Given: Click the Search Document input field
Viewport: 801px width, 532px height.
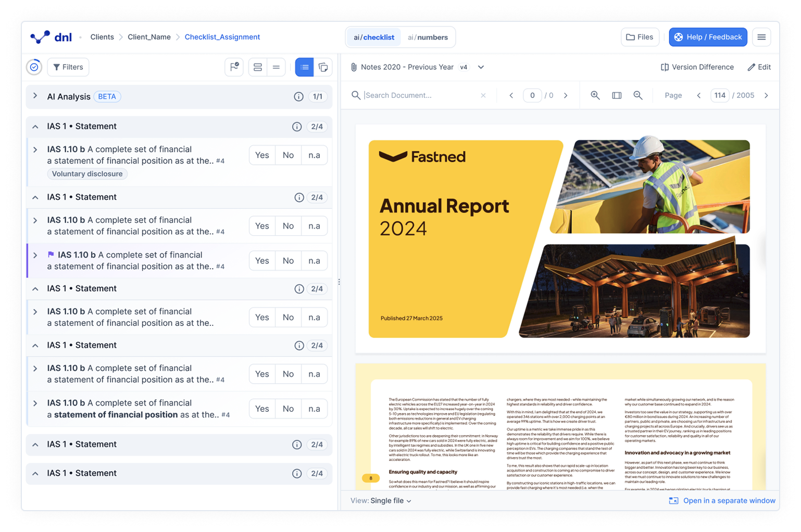Looking at the screenshot, I should [420, 95].
